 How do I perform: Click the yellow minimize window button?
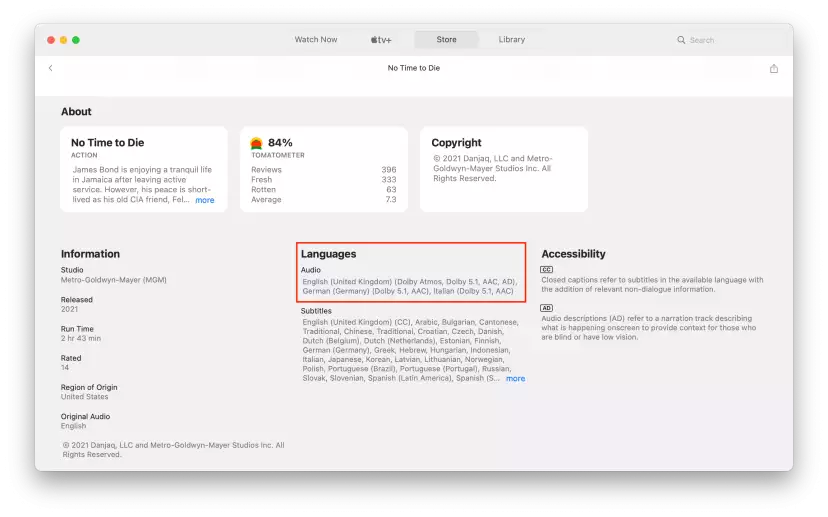pos(63,40)
